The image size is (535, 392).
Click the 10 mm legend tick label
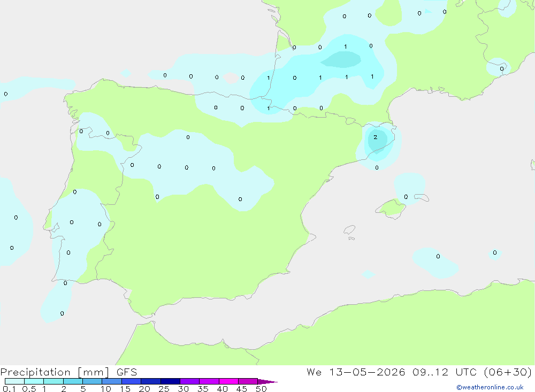pos(106,389)
